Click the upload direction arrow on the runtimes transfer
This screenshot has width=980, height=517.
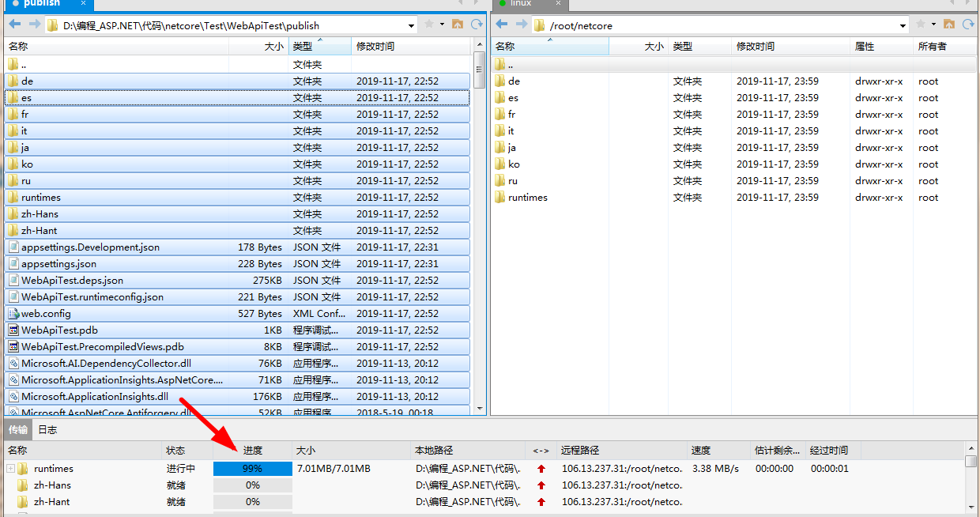click(543, 468)
